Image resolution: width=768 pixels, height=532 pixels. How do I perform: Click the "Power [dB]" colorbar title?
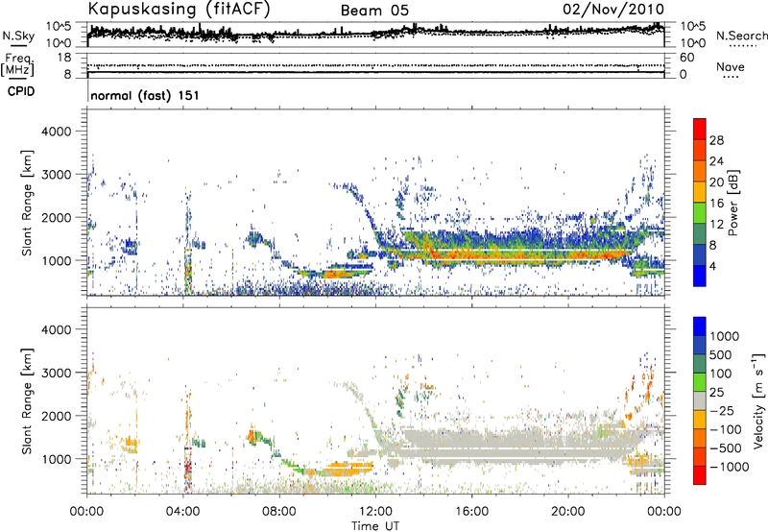tap(732, 203)
